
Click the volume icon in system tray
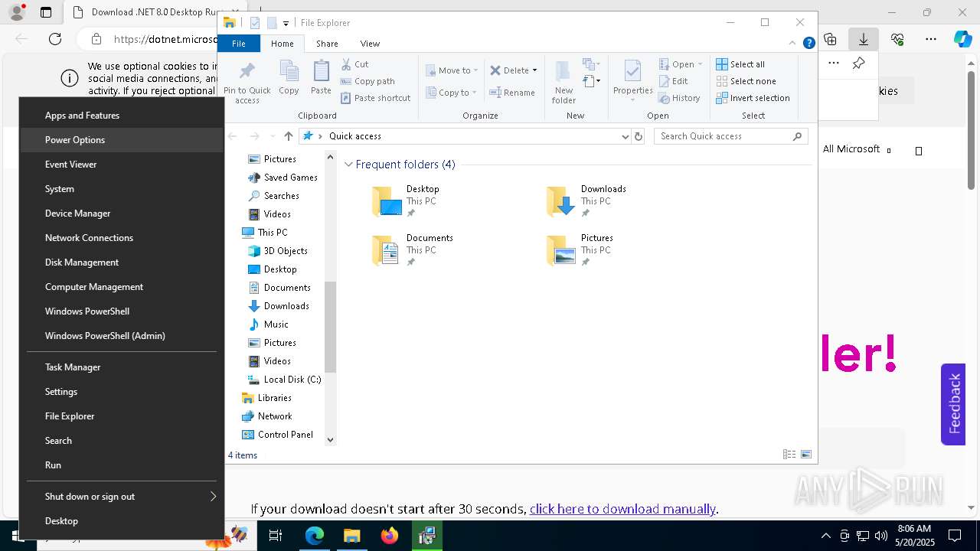coord(881,536)
